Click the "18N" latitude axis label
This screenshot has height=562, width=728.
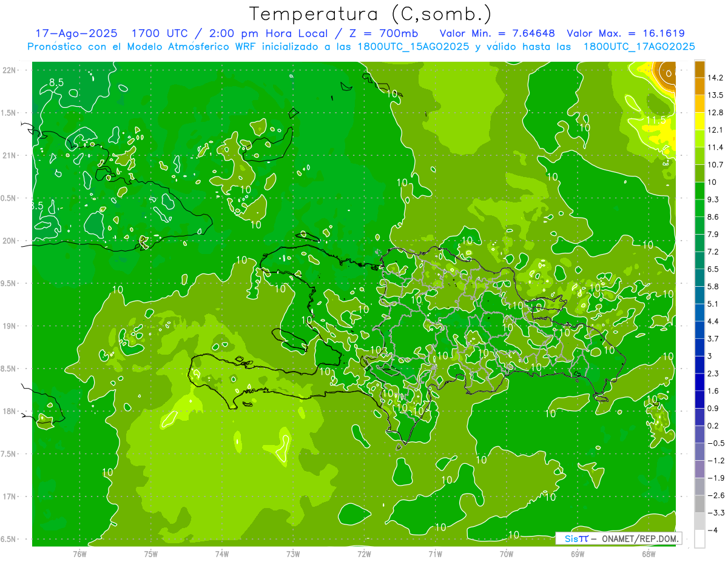click(9, 411)
